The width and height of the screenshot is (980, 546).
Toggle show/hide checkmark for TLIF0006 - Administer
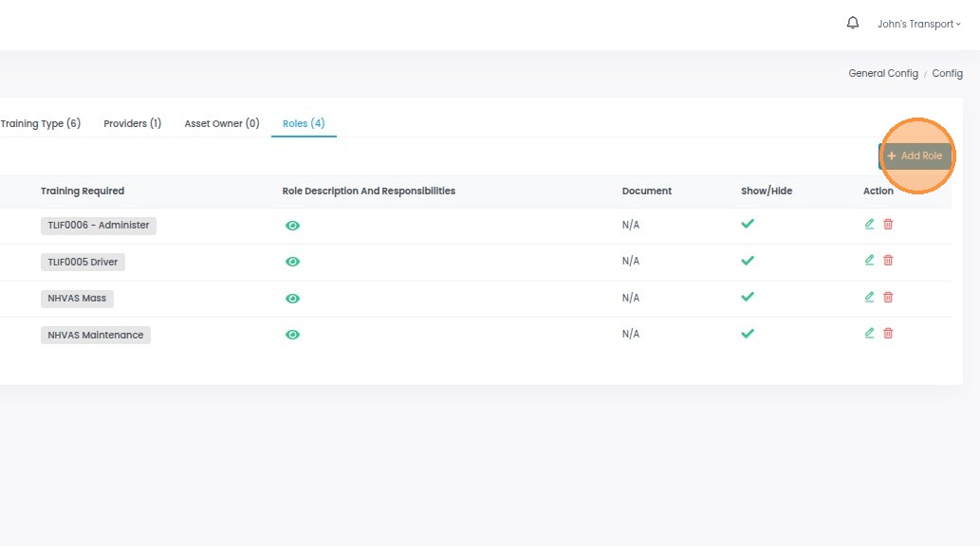(748, 224)
